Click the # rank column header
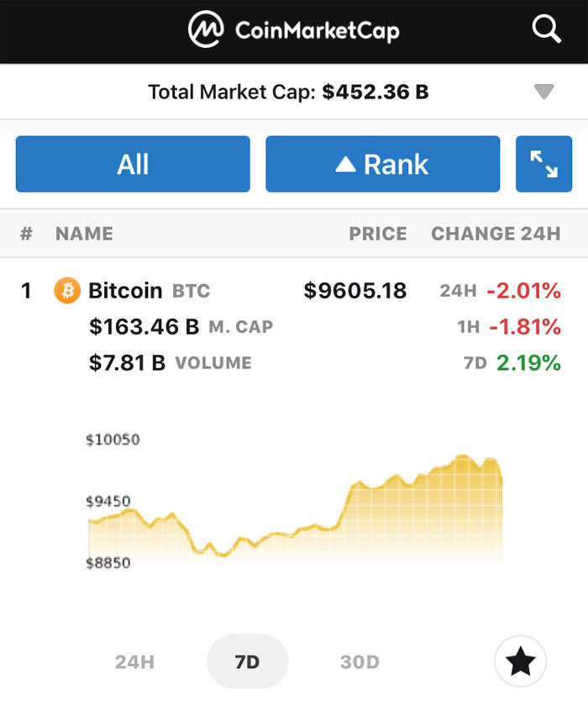Screen dimensions: 588x707 point(27,234)
